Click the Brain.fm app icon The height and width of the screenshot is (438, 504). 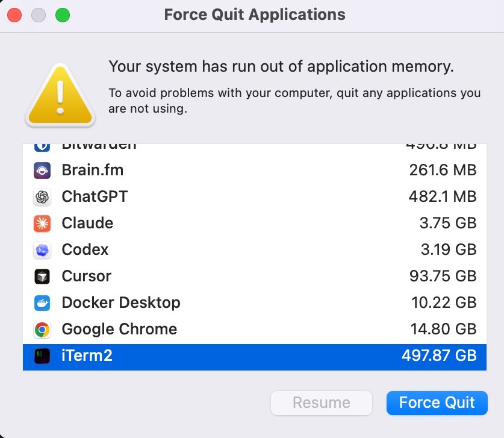[x=42, y=171]
